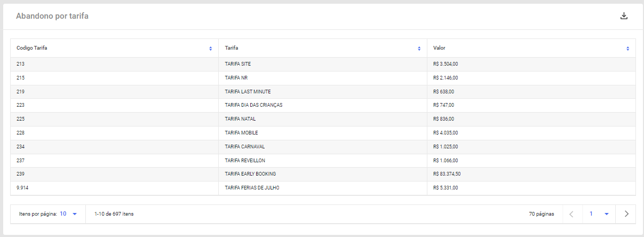This screenshot has height=237, width=644.
Task: Sort by Tarifa column arrows
Action: pos(419,49)
